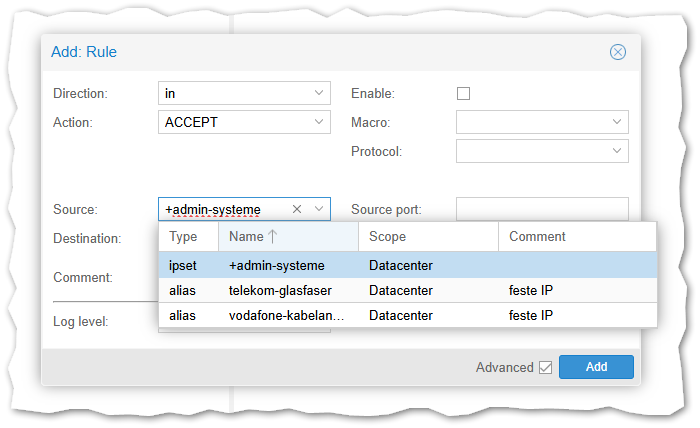Toggle the Enable checkbox
Image resolution: width=700 pixels, height=428 pixels.
463,94
